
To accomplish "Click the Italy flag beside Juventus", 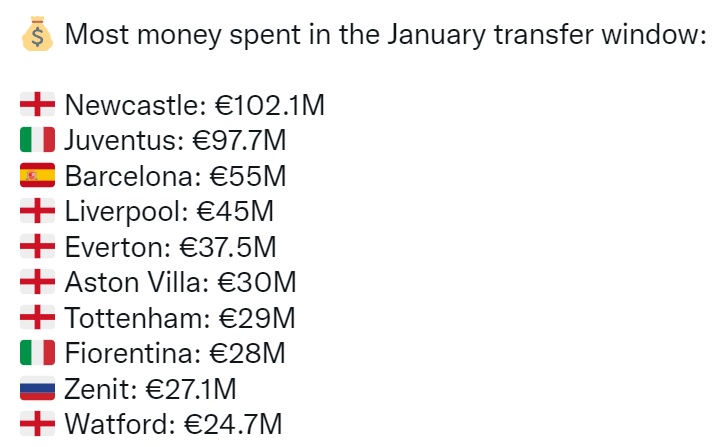I will tap(37, 139).
